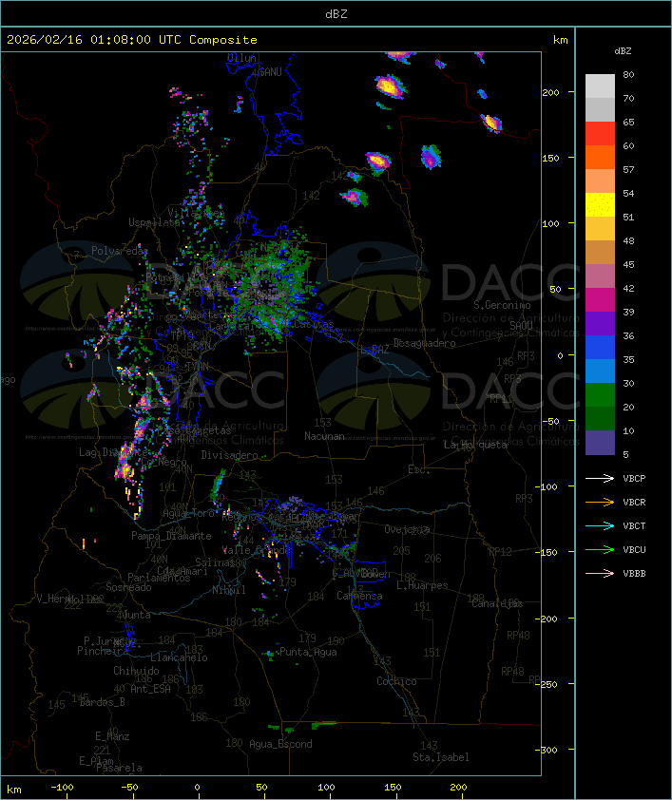Click the Sta.Isabel place label on the map

[x=440, y=757]
